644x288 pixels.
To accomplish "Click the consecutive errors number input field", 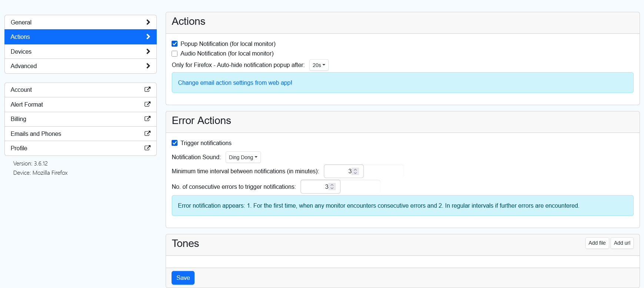I will click(315, 187).
